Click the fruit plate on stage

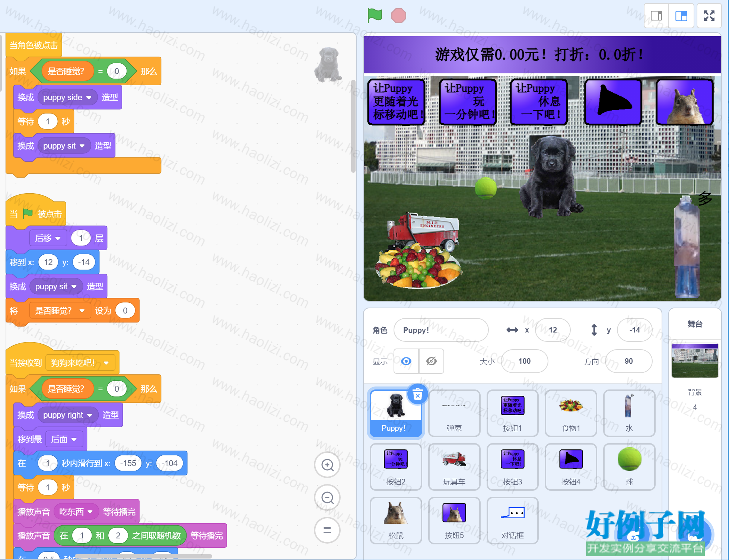418,266
